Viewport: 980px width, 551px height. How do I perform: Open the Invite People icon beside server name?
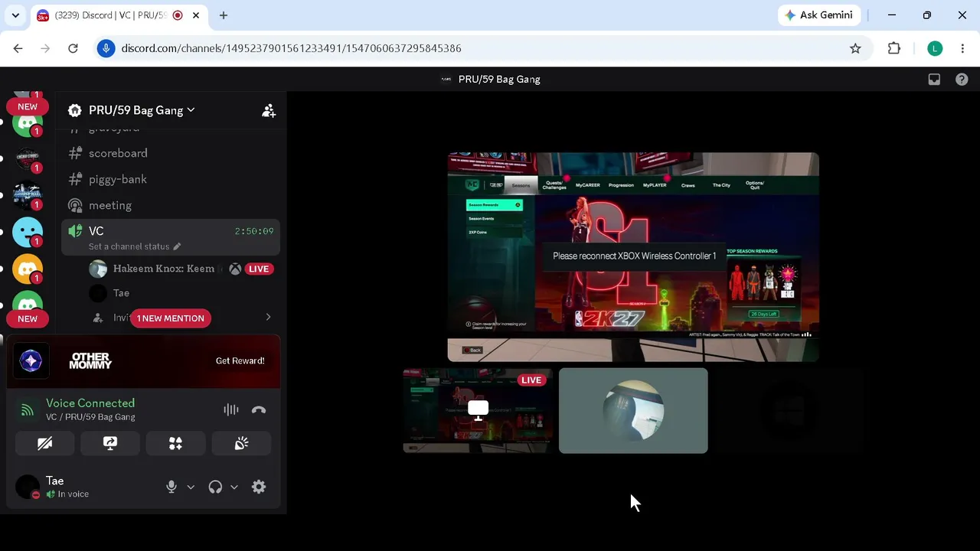(x=269, y=110)
